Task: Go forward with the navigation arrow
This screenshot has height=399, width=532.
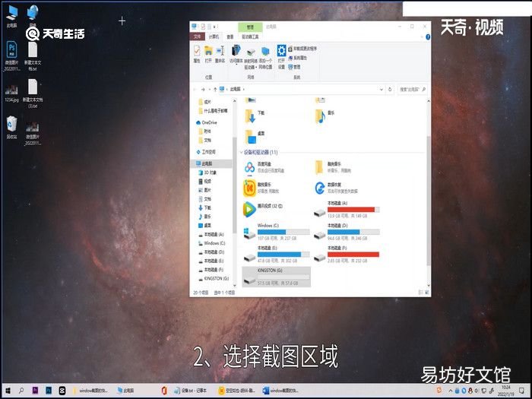Action: [x=203, y=90]
